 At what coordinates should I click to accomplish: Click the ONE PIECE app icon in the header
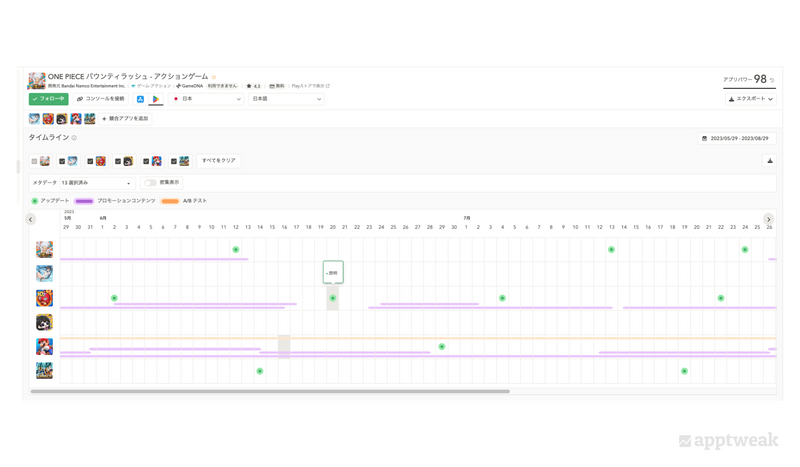point(36,81)
